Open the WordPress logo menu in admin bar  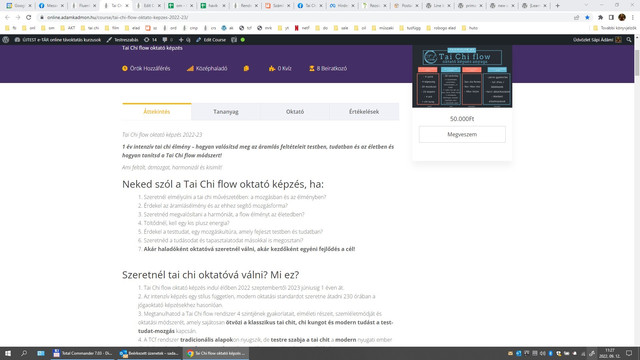tap(6, 40)
